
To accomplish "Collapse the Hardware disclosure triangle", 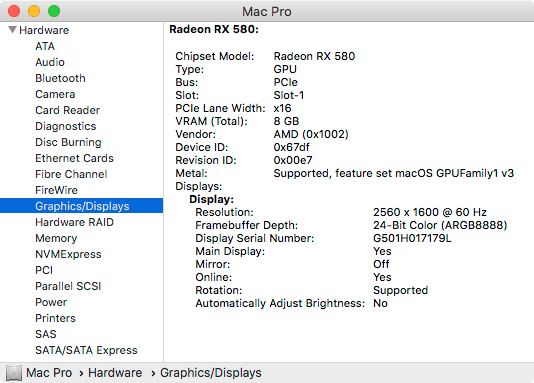I will click(12, 30).
